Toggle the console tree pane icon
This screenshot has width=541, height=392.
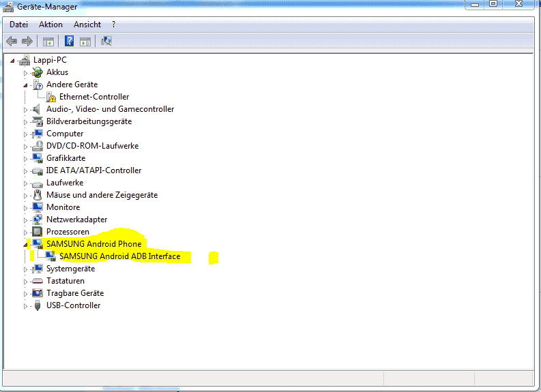tap(48, 42)
